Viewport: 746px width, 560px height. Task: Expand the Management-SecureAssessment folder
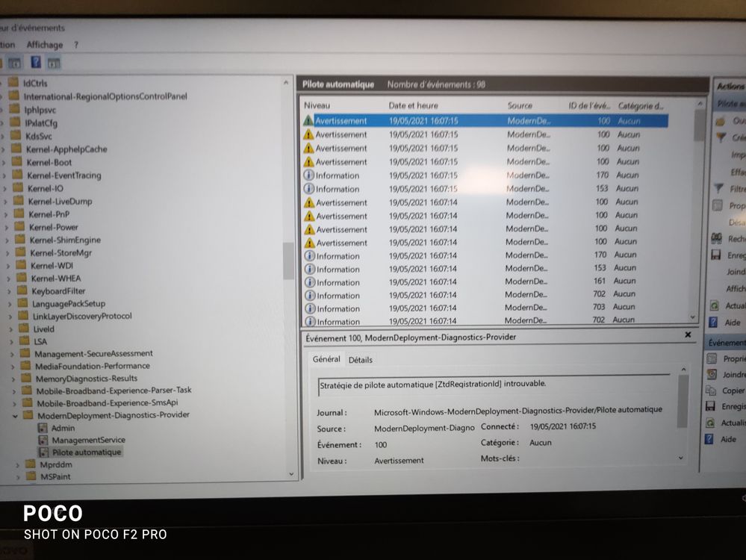click(12, 354)
